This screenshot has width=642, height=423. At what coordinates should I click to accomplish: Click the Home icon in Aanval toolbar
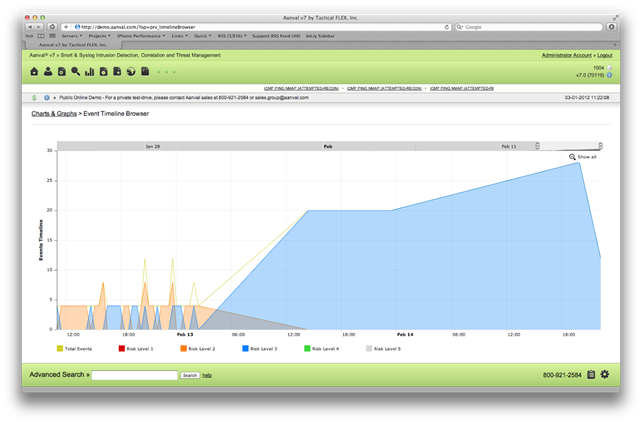35,72
